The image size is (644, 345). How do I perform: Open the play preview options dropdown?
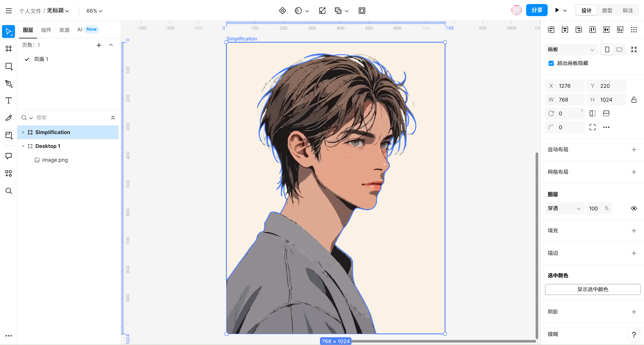point(565,10)
